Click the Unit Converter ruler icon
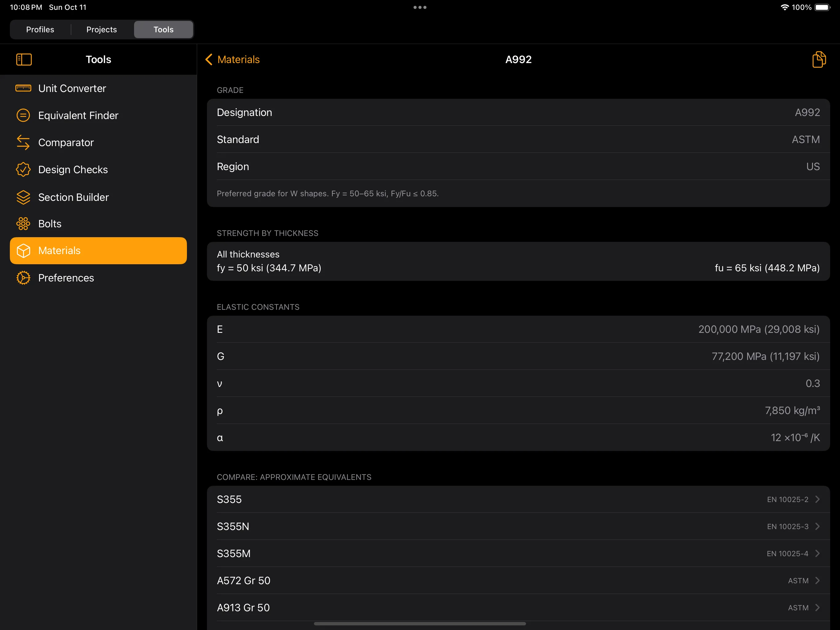 tap(23, 88)
